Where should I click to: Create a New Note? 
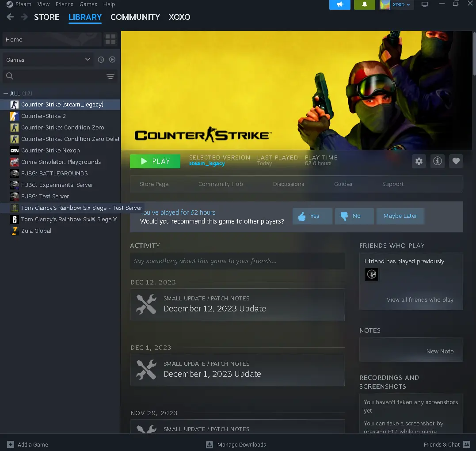point(440,352)
